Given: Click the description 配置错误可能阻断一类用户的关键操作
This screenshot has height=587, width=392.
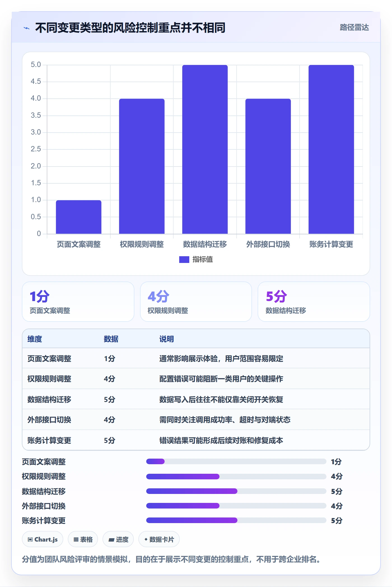Looking at the screenshot, I should pos(221,379).
